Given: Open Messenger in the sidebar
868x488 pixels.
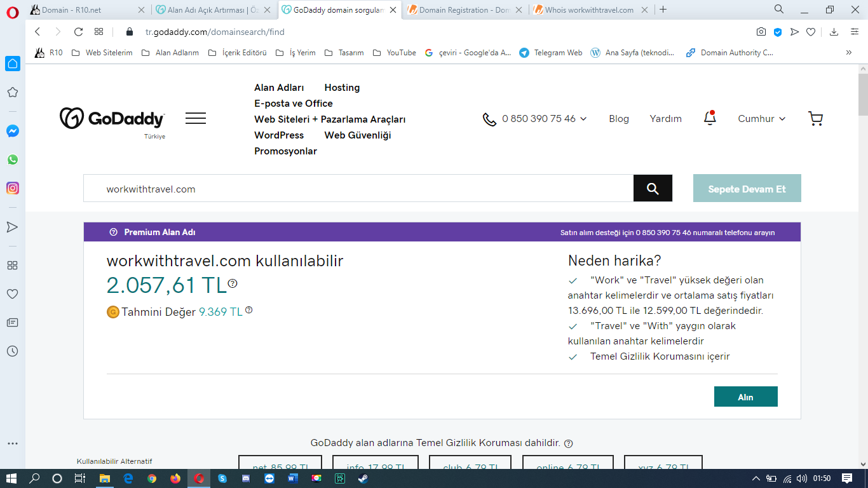Looking at the screenshot, I should tap(13, 131).
